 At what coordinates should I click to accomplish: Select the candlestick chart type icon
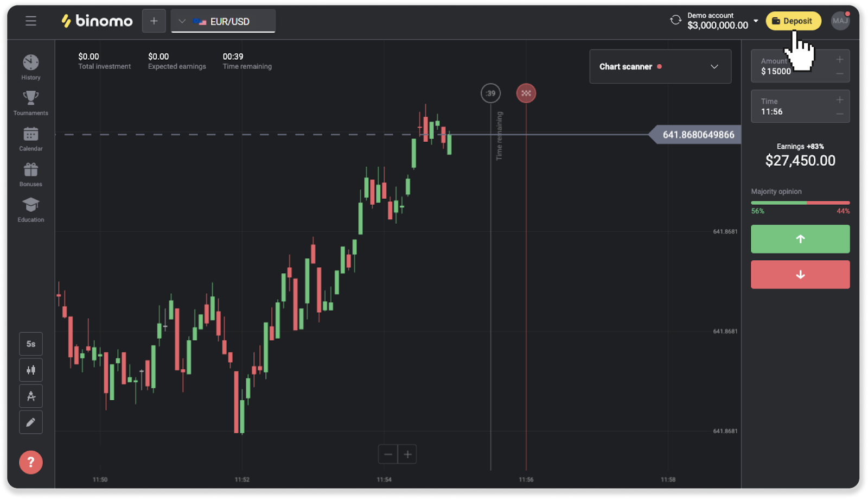pos(31,370)
